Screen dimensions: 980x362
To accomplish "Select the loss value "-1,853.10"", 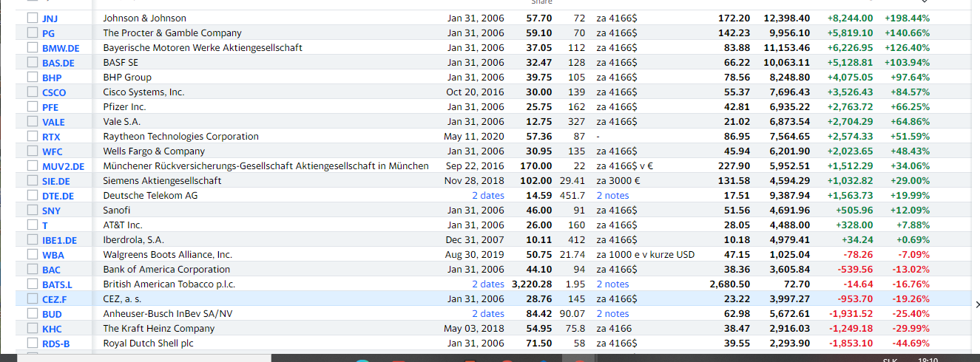I will (851, 343).
